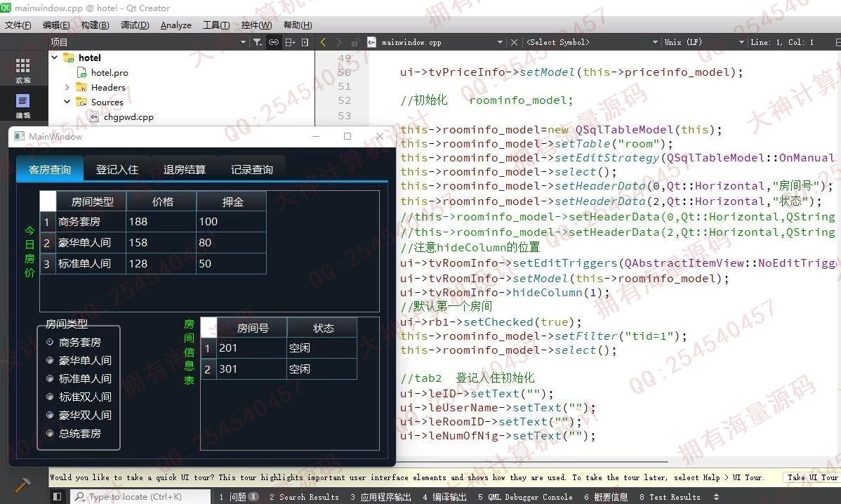The image size is (841, 504).
Task: Go back with the yellow left arrow
Action: (323, 42)
